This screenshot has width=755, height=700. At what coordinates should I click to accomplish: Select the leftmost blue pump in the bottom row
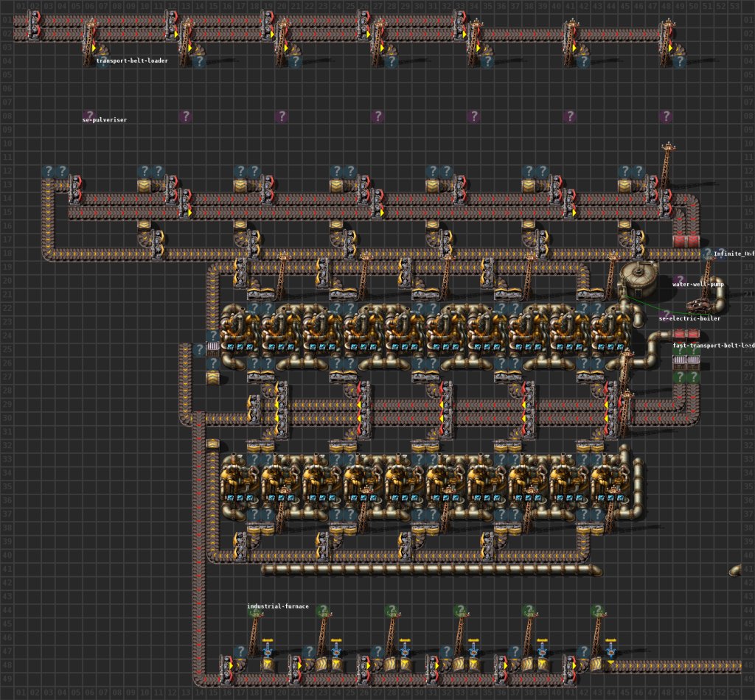[x=268, y=649]
